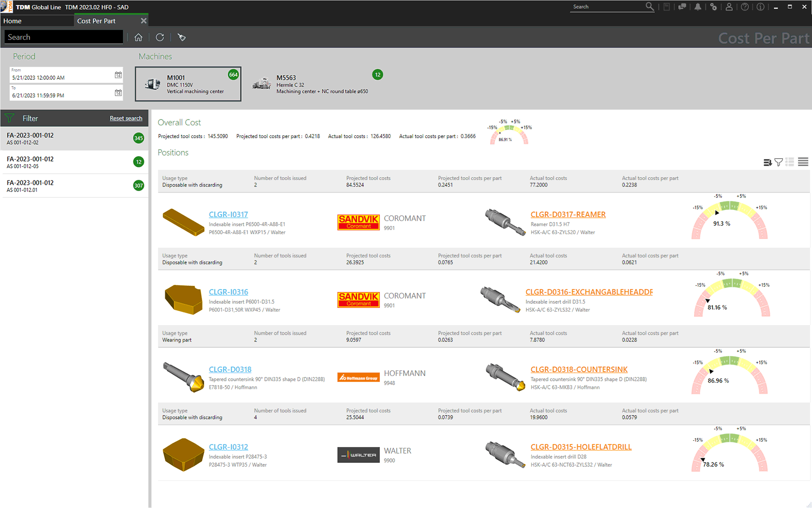Click the 91.3 % cost gauge
This screenshot has width=812, height=508.
point(729,221)
